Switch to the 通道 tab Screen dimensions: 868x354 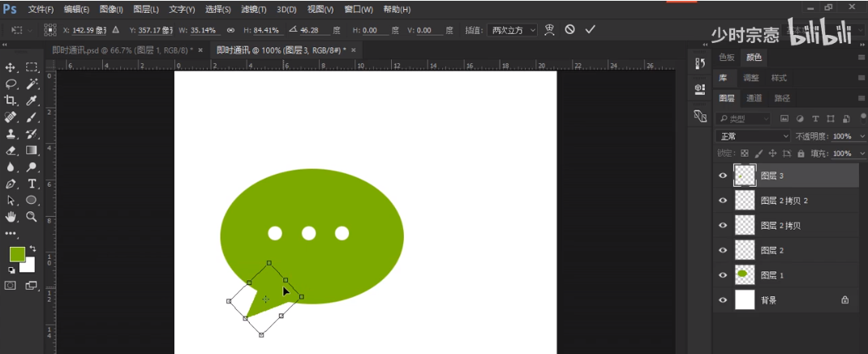click(x=754, y=98)
